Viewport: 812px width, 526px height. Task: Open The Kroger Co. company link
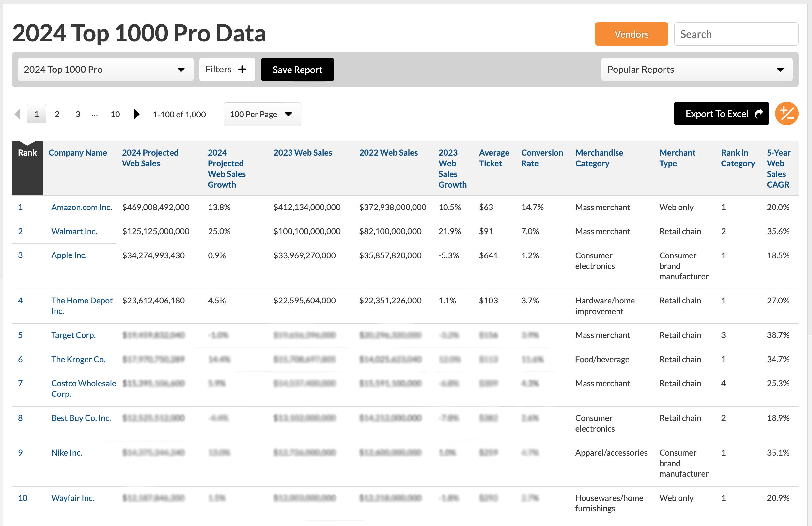[x=78, y=359]
